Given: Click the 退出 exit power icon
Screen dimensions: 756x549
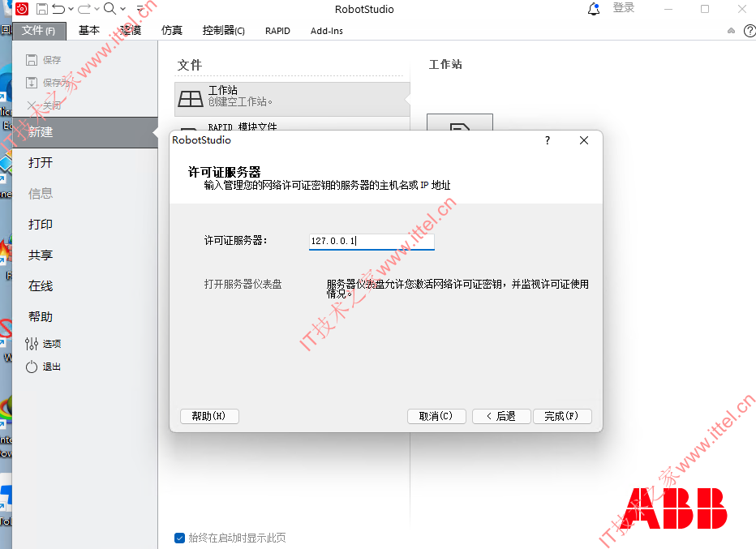Looking at the screenshot, I should pyautogui.click(x=32, y=367).
